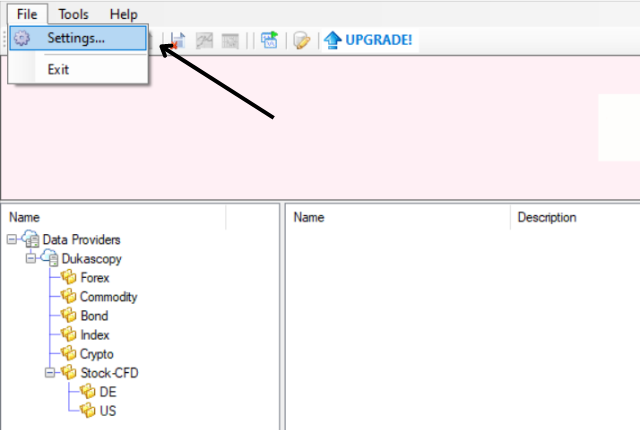This screenshot has width=640, height=430.
Task: Collapse the Data Providers tree node
Action: click(x=12, y=240)
